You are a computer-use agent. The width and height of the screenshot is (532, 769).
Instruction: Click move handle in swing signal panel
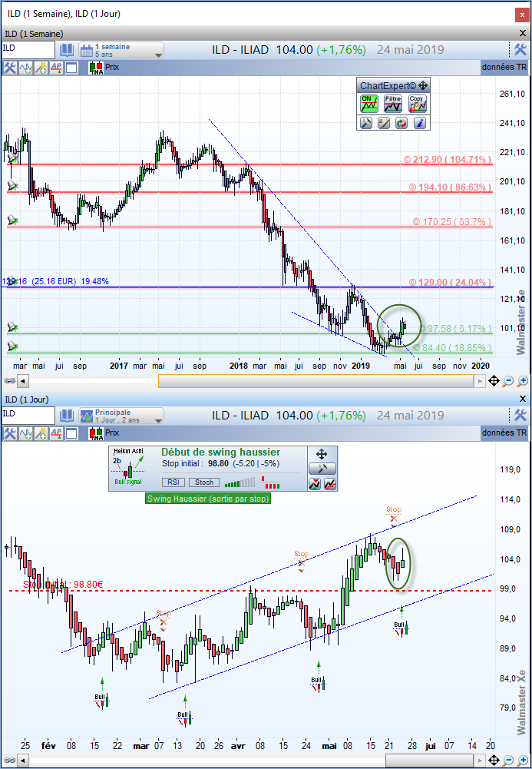pos(322,454)
